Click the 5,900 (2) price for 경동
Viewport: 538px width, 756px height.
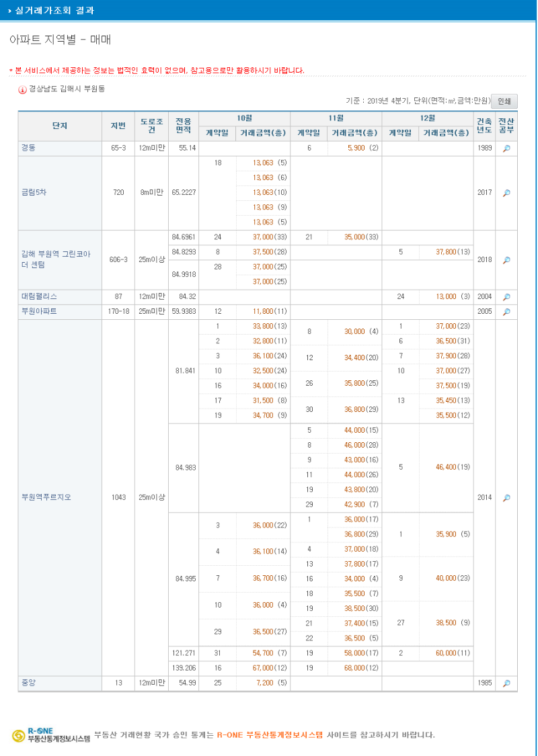(362, 148)
